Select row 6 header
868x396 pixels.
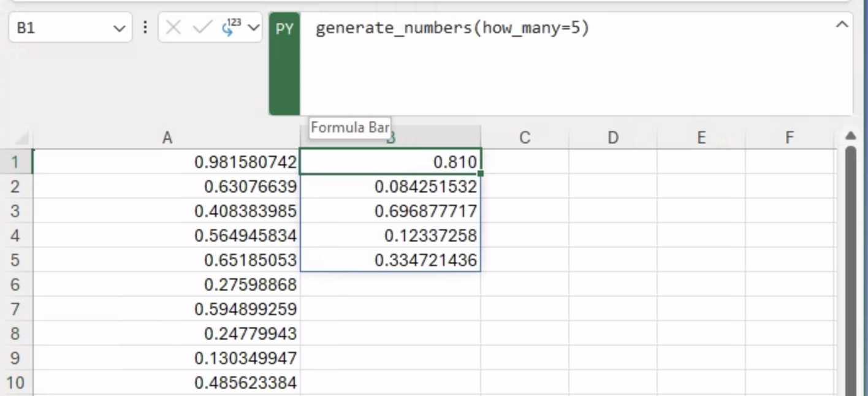[x=15, y=284]
